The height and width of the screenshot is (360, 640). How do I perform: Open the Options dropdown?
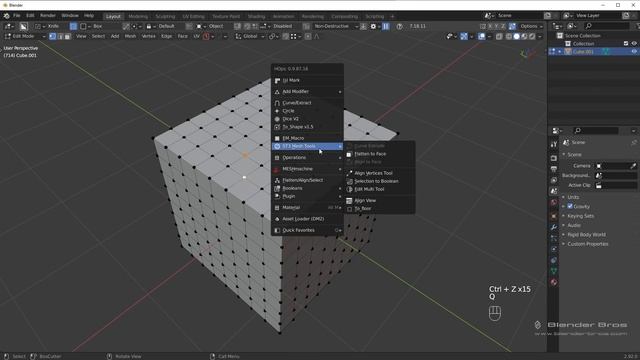(531, 26)
